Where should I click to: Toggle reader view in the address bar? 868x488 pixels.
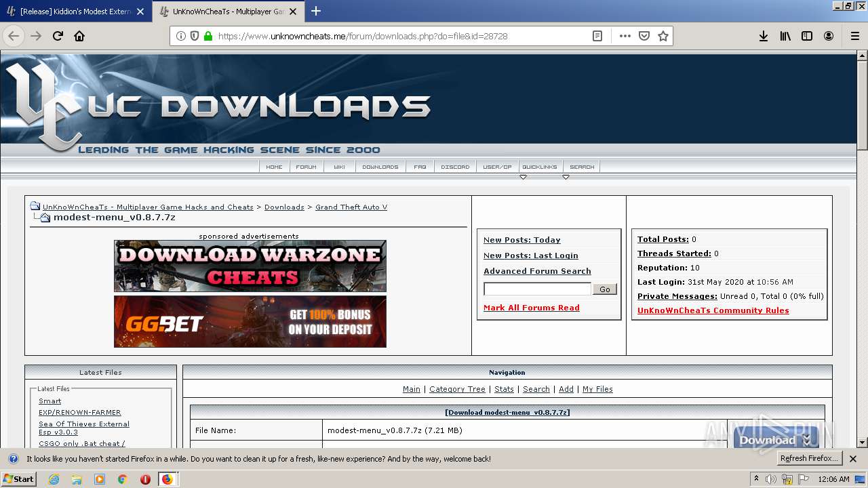tap(597, 36)
